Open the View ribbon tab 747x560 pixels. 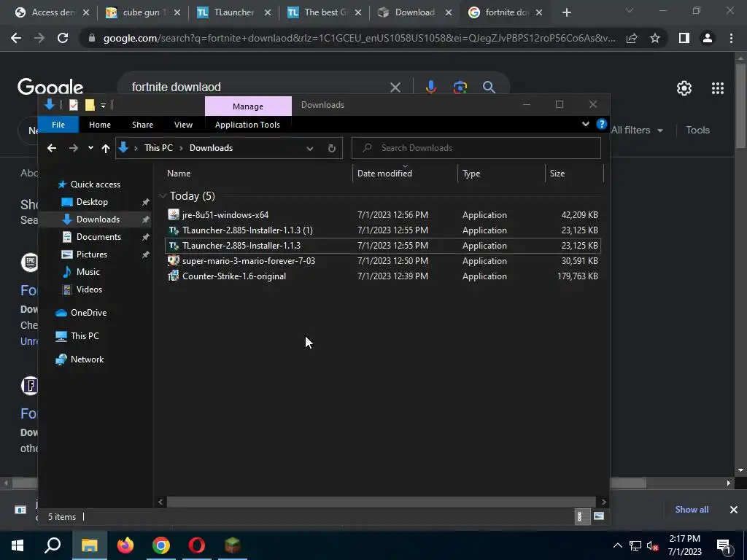coord(183,125)
